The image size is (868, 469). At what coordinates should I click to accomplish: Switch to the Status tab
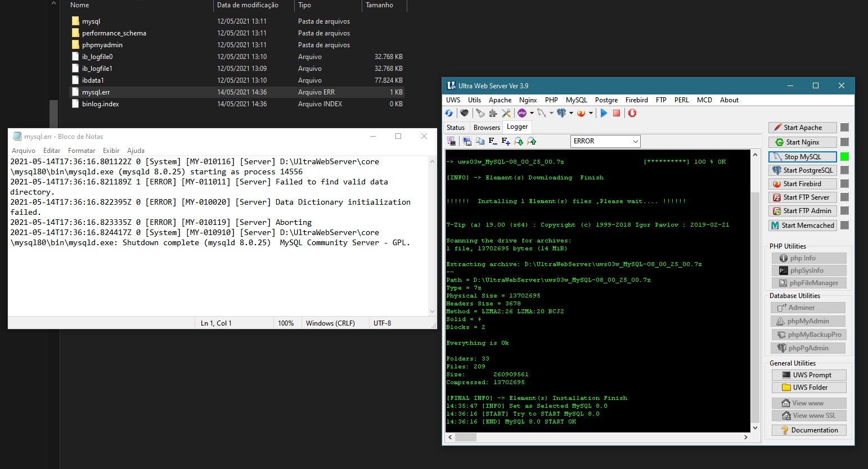[456, 128]
